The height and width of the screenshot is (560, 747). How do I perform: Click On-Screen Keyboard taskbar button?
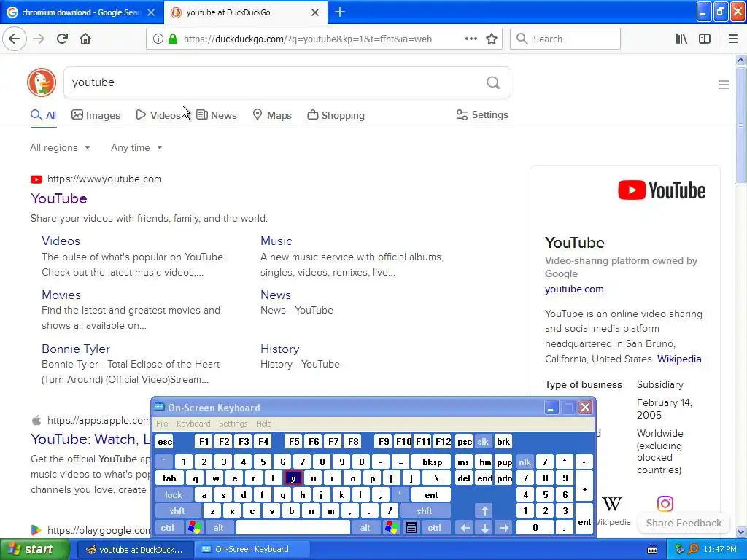point(252,550)
